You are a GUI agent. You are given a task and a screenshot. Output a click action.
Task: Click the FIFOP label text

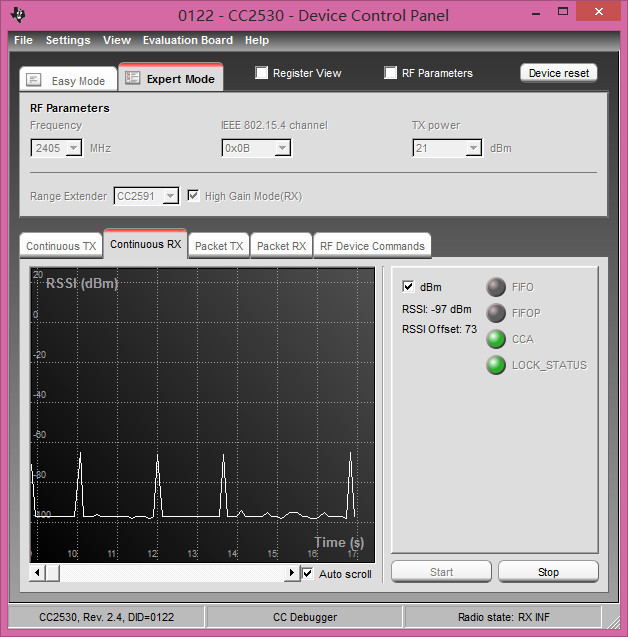click(x=526, y=313)
